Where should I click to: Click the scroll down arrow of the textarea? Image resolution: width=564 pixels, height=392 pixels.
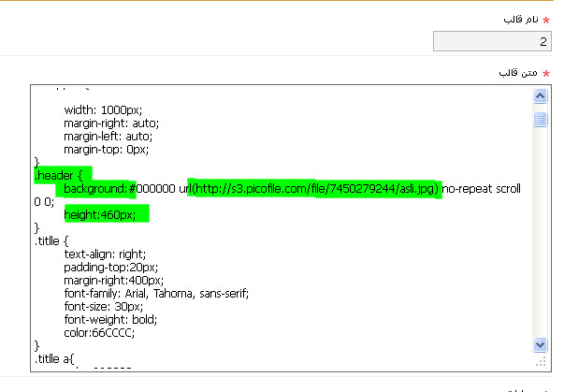(540, 345)
